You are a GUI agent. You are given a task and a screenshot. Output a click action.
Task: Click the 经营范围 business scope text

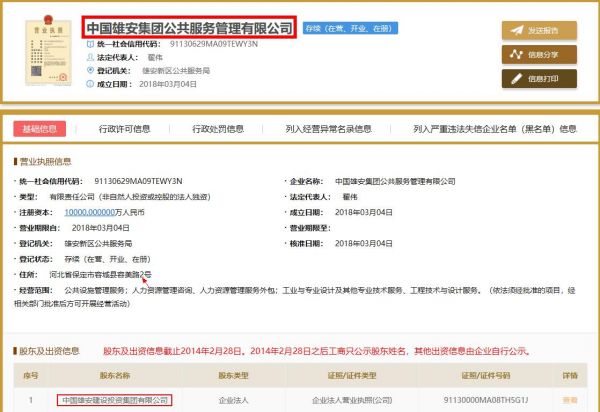[x=295, y=297]
